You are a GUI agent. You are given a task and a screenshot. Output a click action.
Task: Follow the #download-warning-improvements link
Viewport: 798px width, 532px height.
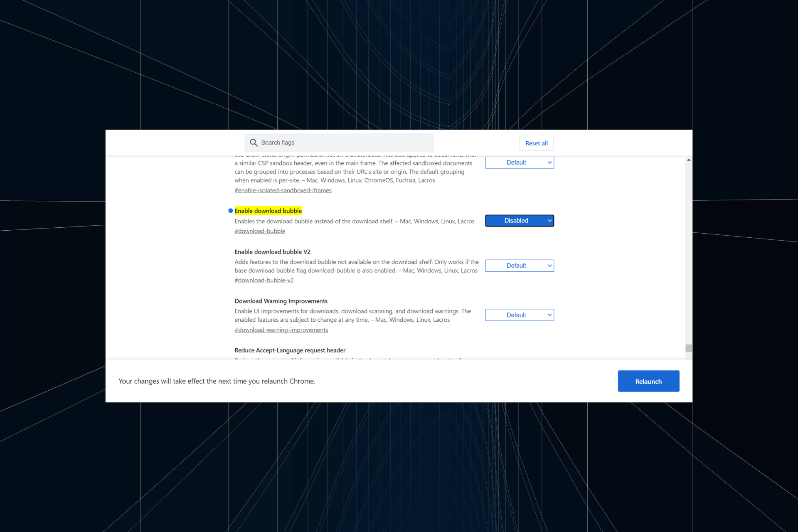pyautogui.click(x=281, y=330)
